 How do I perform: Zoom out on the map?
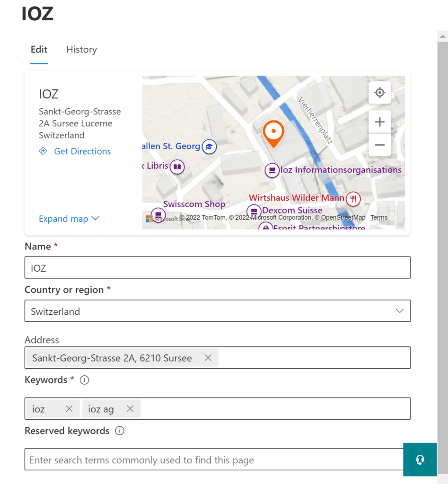[380, 145]
